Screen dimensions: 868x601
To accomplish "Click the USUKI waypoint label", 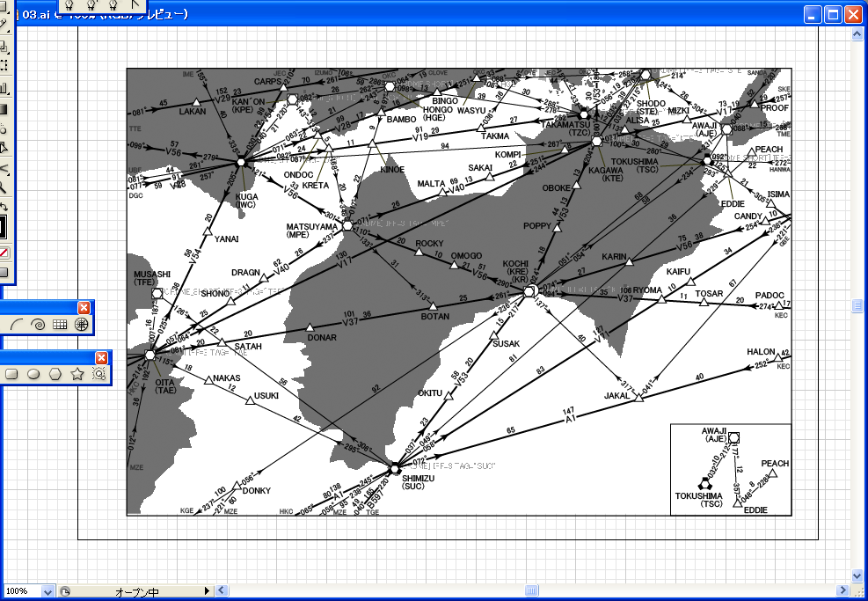I will point(266,396).
